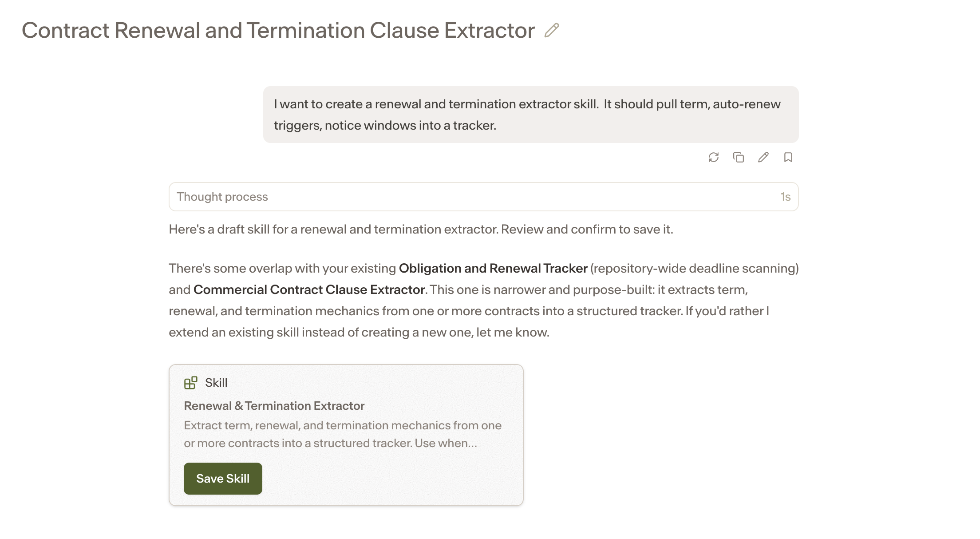Viewport: 980px width, 539px height.
Task: Click the pencil icon under the user message
Action: point(763,157)
